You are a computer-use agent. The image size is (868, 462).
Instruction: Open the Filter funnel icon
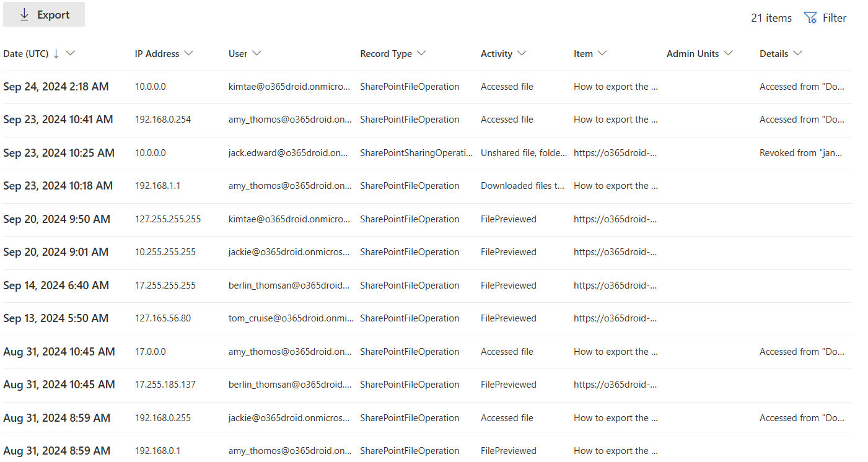click(810, 17)
